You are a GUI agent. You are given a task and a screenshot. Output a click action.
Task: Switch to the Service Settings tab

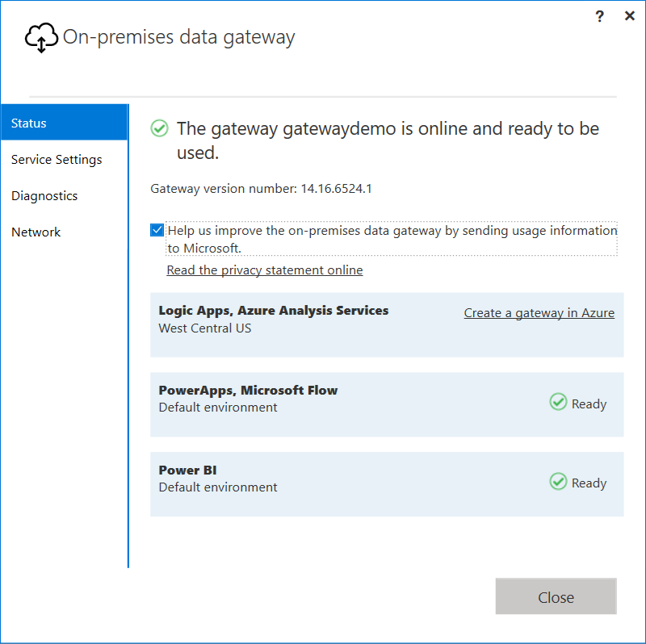click(x=57, y=159)
